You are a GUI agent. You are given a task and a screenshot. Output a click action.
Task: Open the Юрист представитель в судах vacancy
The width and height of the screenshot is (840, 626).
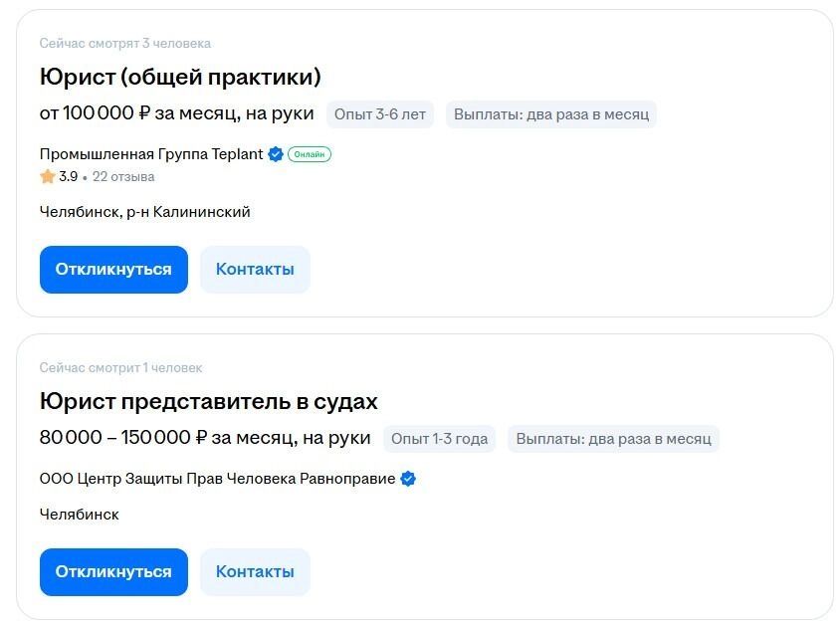click(x=209, y=402)
